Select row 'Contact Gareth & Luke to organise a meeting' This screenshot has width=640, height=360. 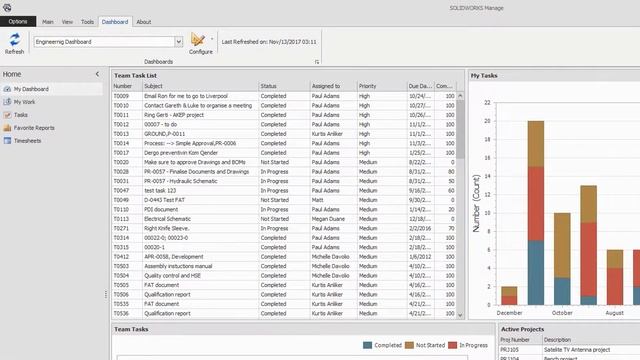[284, 105]
